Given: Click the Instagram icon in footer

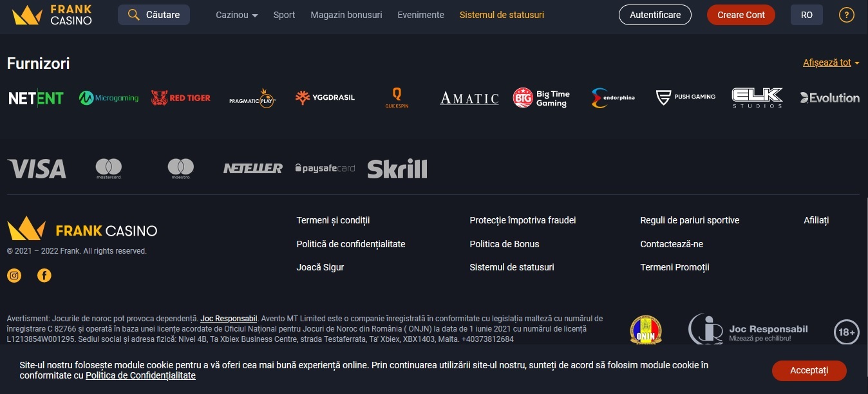Looking at the screenshot, I should (14, 276).
